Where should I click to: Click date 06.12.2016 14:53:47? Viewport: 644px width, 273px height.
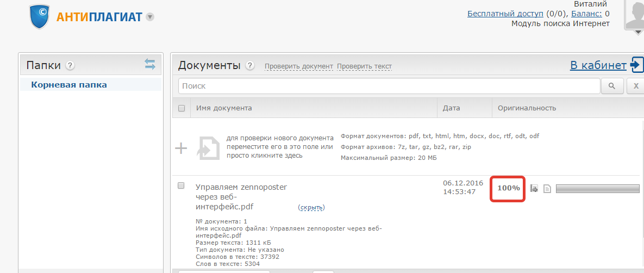point(463,187)
